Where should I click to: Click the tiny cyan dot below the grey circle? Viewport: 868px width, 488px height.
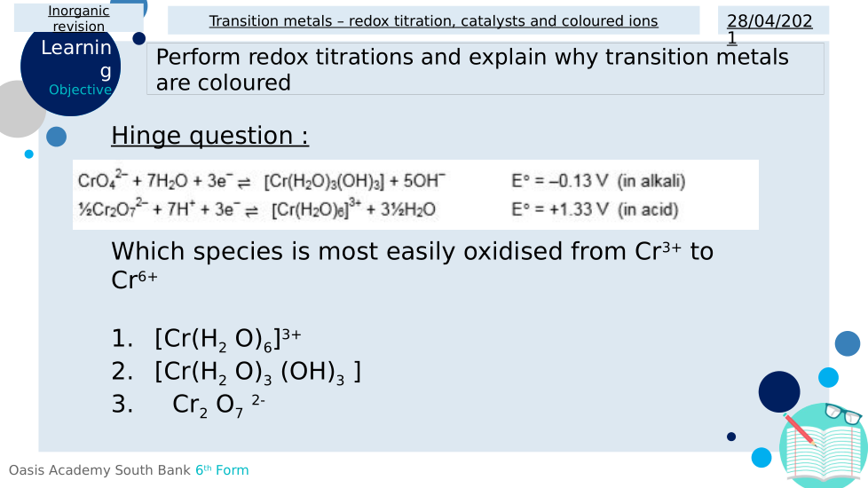(x=28, y=154)
